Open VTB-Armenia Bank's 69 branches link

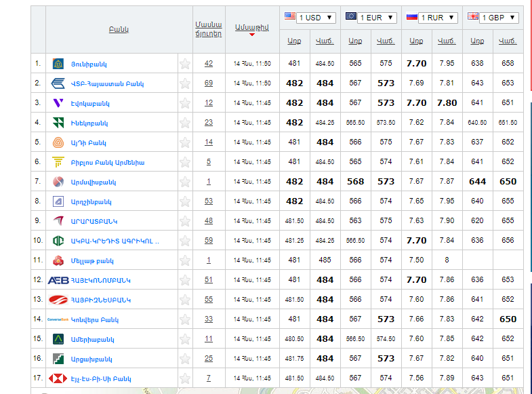tap(209, 83)
